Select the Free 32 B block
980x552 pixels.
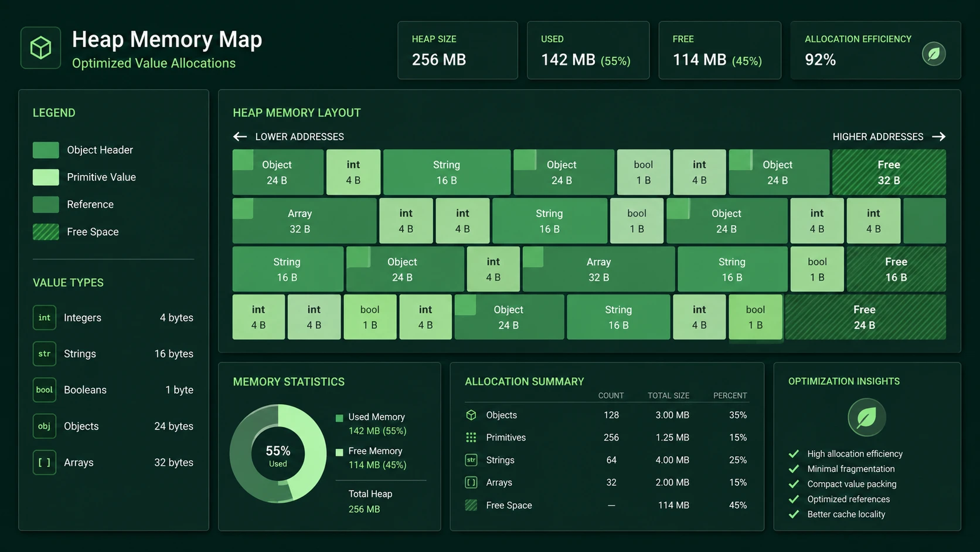889,172
